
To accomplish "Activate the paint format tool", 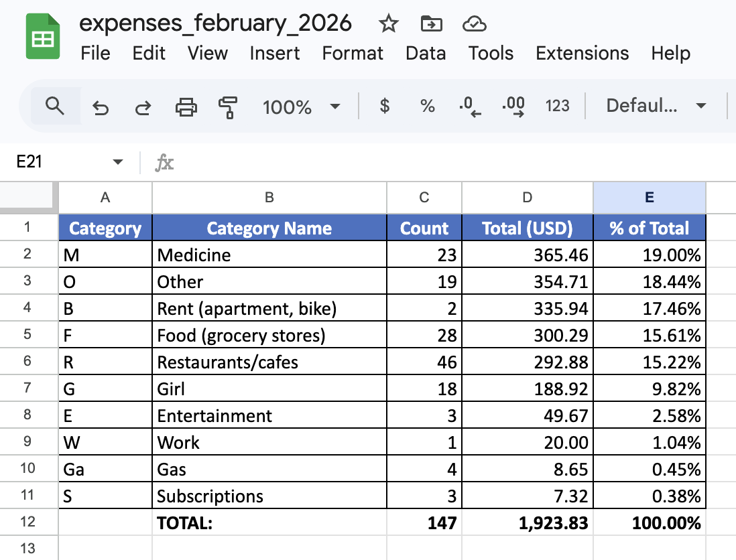I will point(228,107).
